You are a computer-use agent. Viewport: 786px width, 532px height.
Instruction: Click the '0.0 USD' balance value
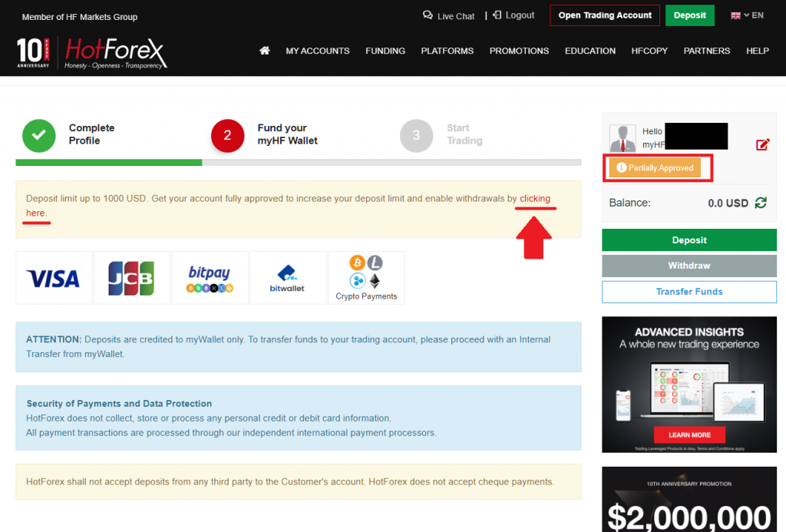pos(728,203)
